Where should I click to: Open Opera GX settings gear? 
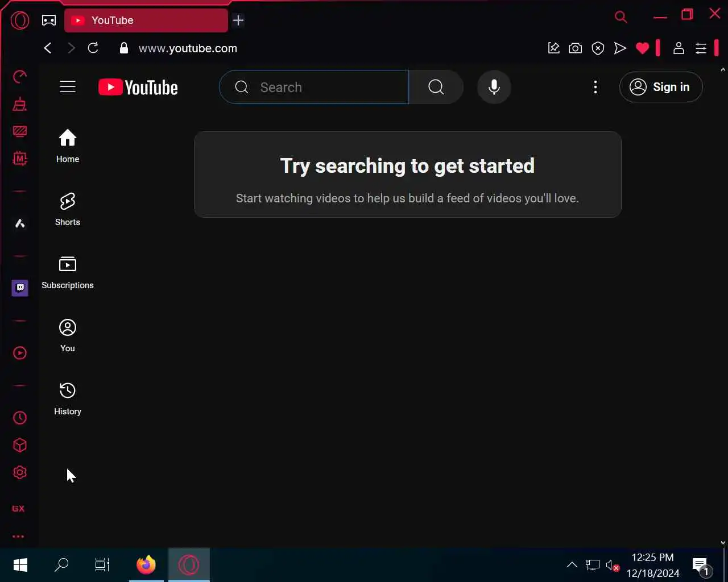click(x=20, y=472)
